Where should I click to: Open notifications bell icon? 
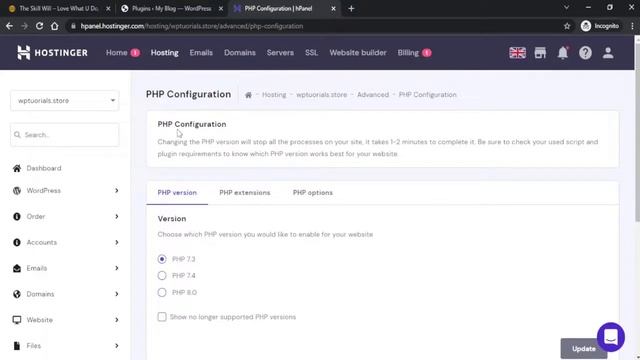(x=563, y=53)
